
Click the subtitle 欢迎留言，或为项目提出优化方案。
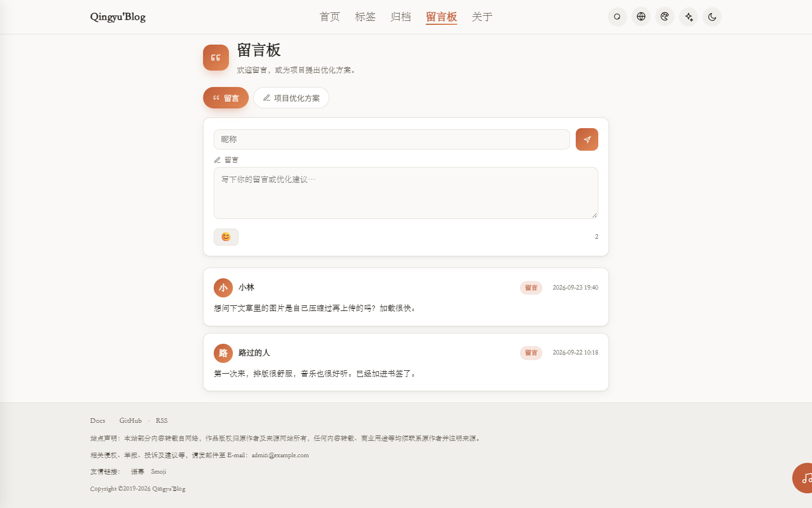tap(297, 70)
